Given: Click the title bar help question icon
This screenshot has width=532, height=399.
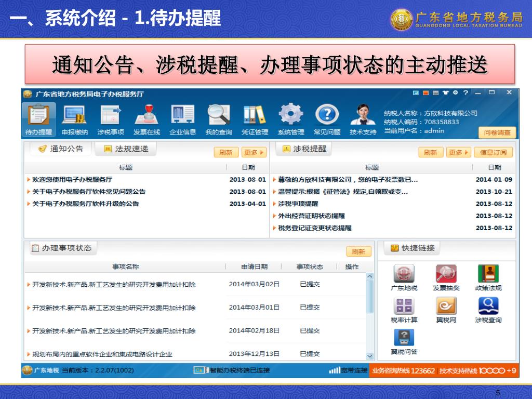Looking at the screenshot, I should click(x=466, y=92).
